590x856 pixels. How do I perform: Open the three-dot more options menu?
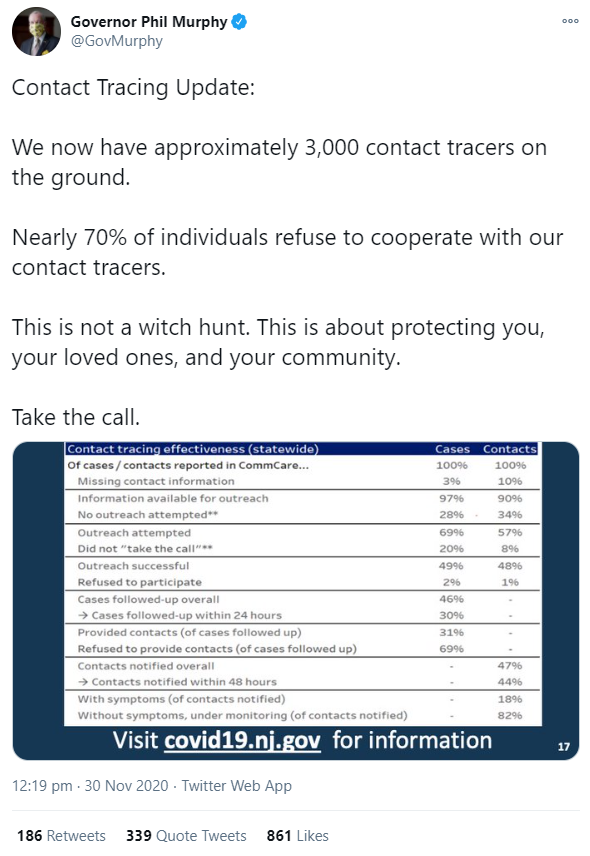(x=570, y=21)
